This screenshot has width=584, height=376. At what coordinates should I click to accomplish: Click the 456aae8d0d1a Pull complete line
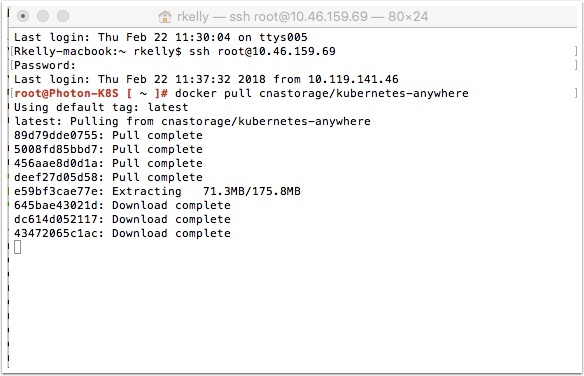pos(108,163)
